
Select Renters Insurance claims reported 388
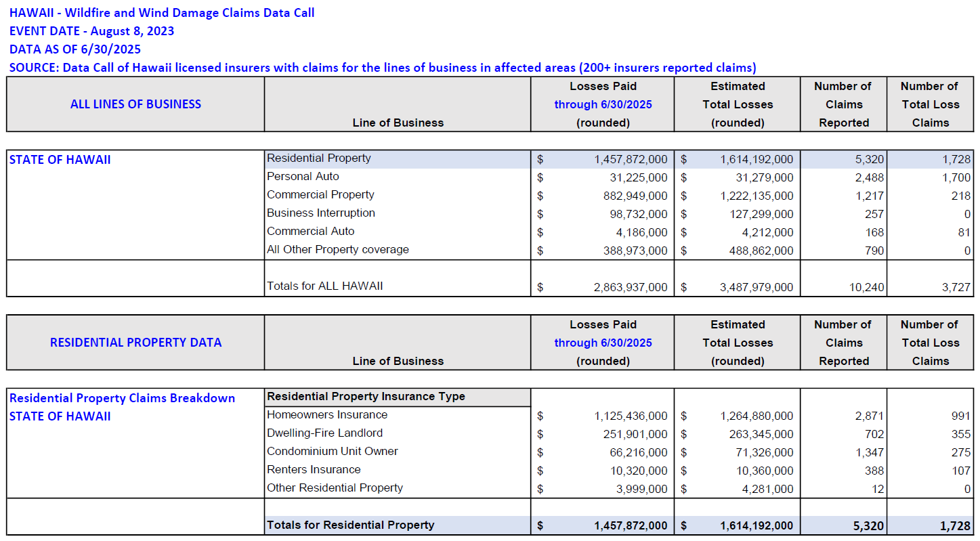(874, 471)
